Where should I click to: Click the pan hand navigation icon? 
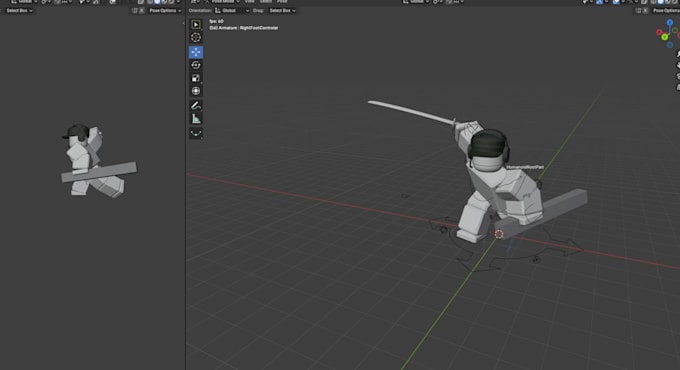678,65
